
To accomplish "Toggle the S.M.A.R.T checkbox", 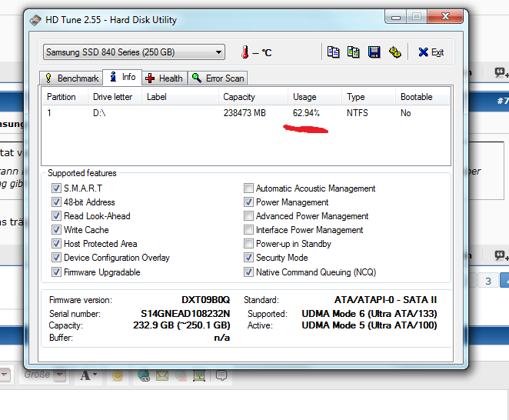I will tap(56, 188).
